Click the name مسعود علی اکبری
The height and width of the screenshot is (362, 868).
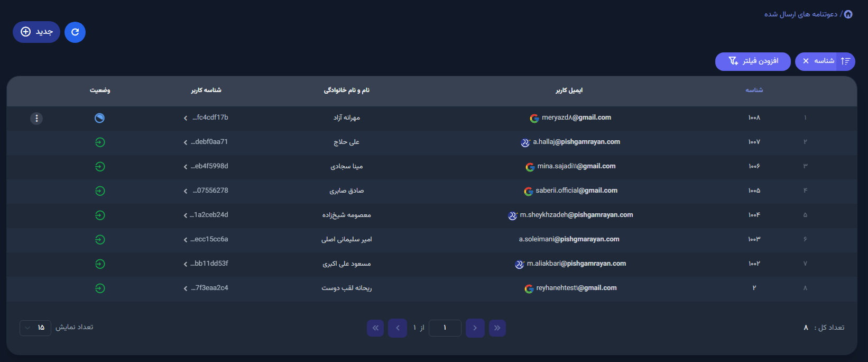(347, 264)
